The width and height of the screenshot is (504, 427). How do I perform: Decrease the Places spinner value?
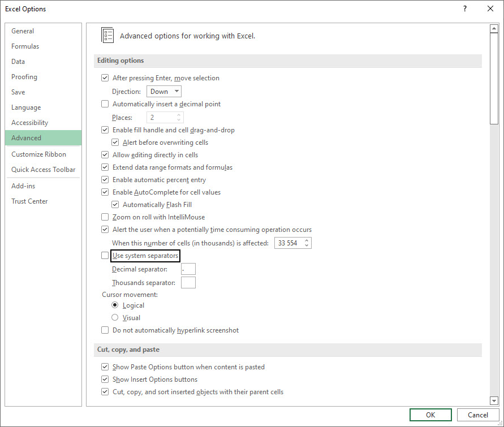click(x=179, y=120)
